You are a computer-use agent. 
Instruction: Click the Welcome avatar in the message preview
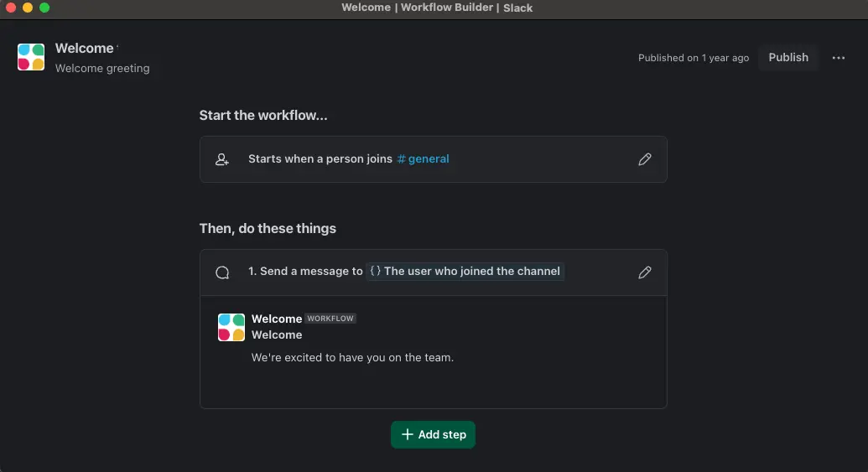pos(231,327)
